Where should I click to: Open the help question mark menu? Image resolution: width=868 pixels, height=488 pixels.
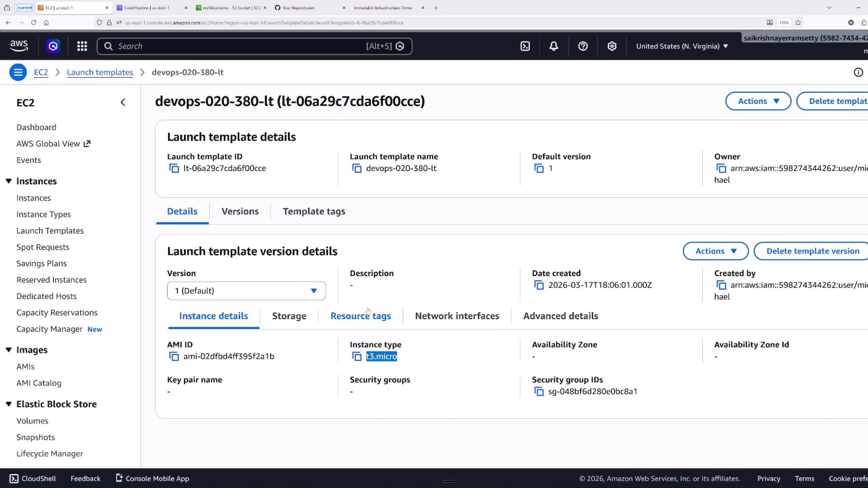click(583, 46)
